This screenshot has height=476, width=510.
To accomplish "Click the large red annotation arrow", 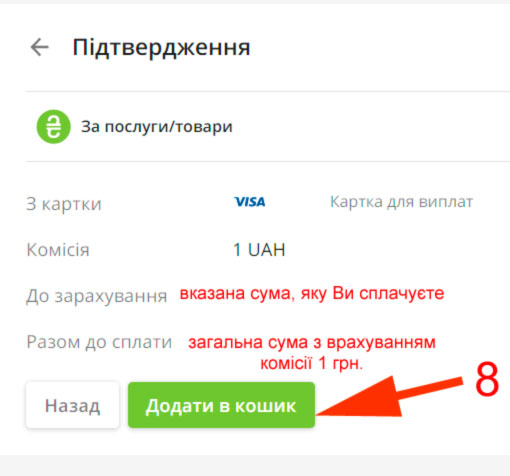I will [x=389, y=396].
